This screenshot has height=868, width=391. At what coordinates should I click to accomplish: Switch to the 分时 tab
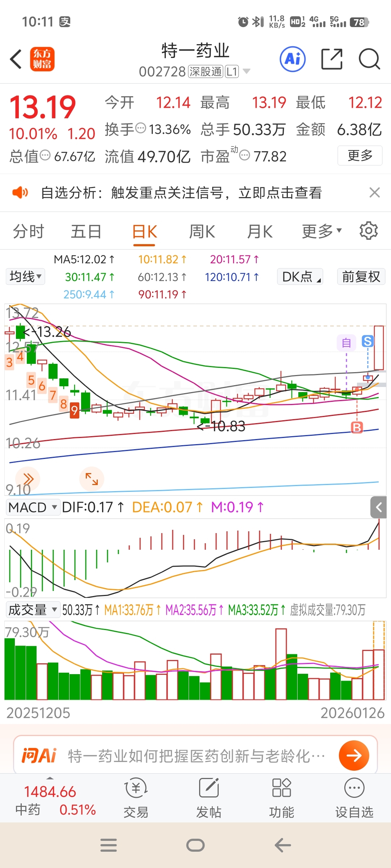coord(29,231)
